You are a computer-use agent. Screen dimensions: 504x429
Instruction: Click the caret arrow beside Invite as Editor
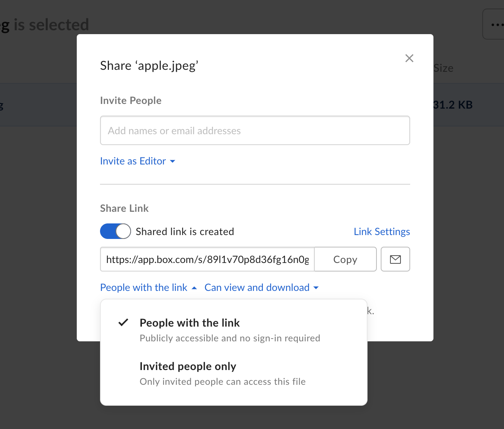tap(173, 161)
